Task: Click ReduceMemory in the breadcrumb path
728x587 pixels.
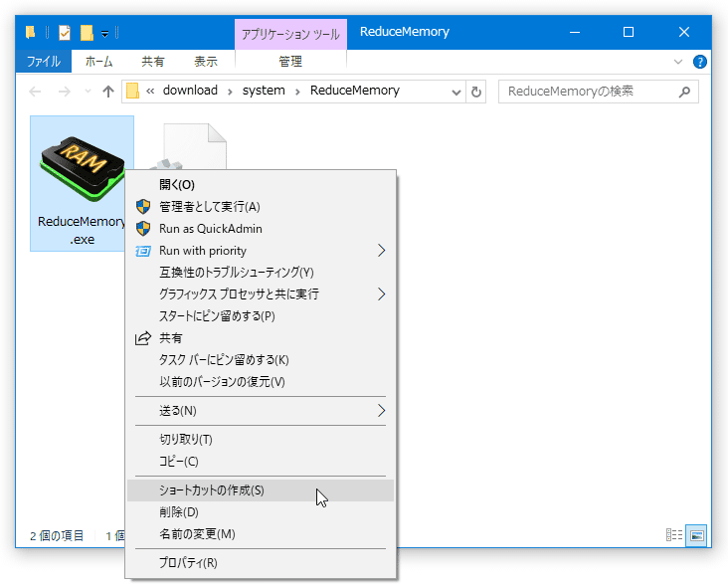Action: tap(355, 91)
